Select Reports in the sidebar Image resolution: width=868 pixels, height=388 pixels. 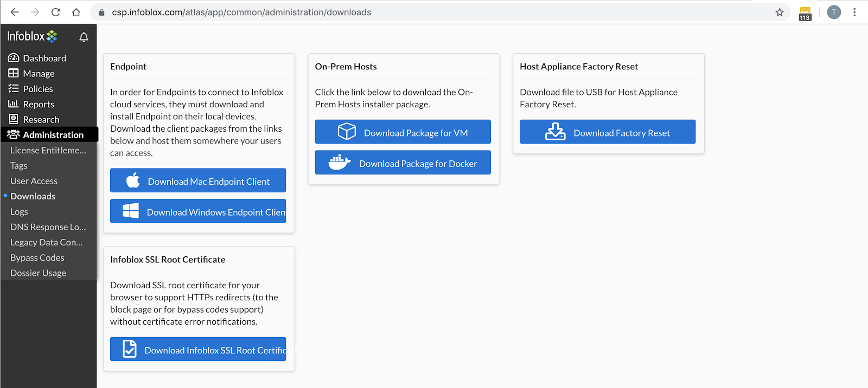click(38, 104)
